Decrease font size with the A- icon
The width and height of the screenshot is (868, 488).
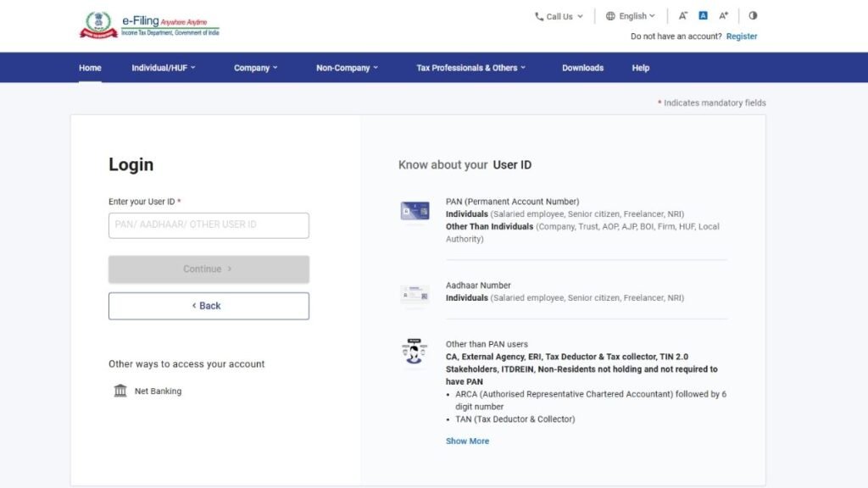tap(683, 16)
